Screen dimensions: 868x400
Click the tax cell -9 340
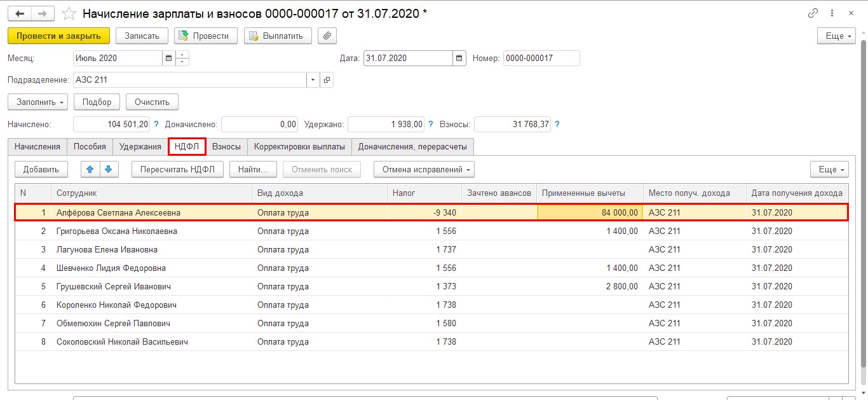point(424,212)
